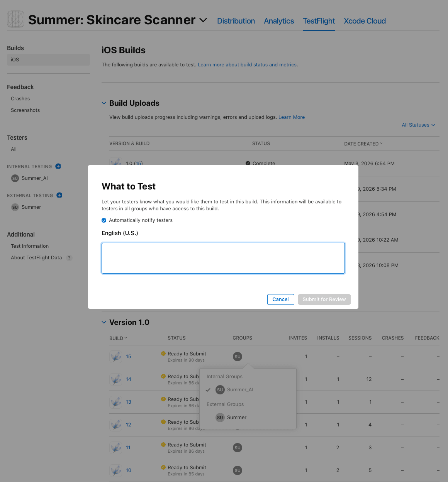Show All testers in sidebar
The width and height of the screenshot is (448, 482).
point(14,149)
